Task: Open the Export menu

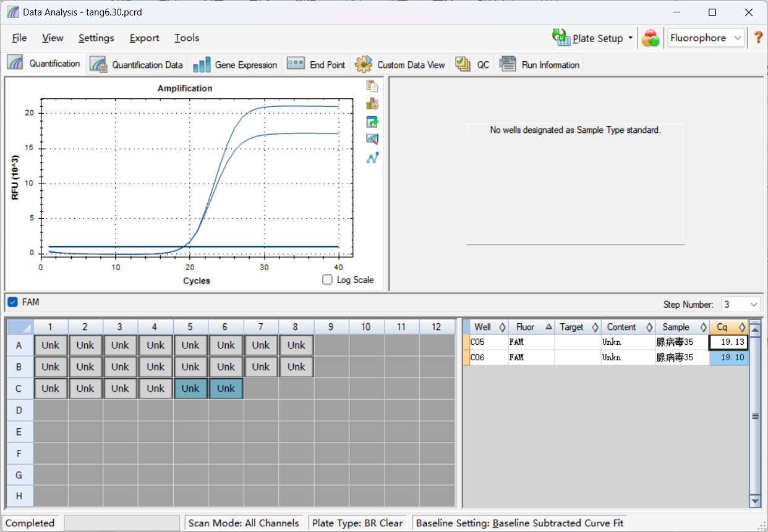Action: [x=144, y=38]
